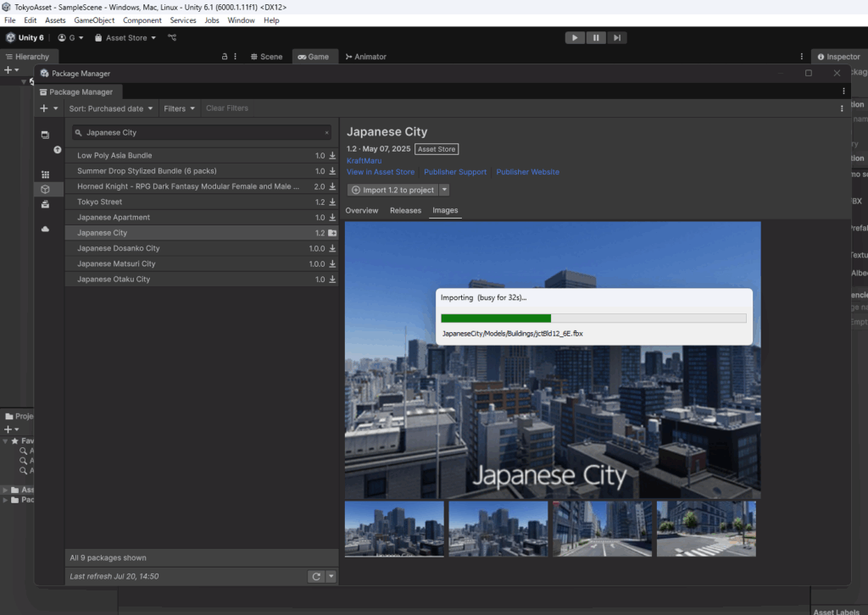Select the street view preview thumbnail

click(x=603, y=529)
